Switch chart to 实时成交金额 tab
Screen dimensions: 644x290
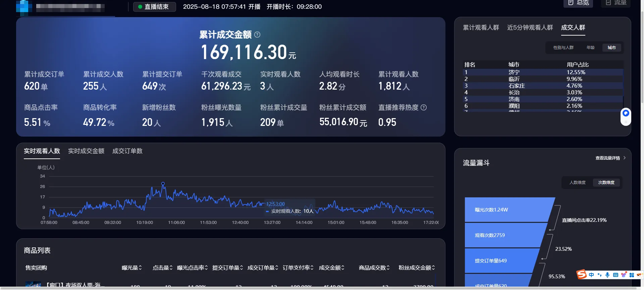click(x=86, y=151)
